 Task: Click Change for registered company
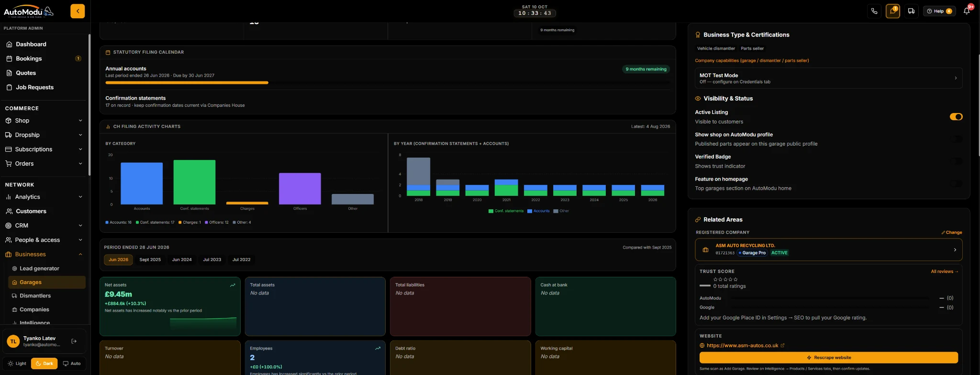pyautogui.click(x=952, y=232)
